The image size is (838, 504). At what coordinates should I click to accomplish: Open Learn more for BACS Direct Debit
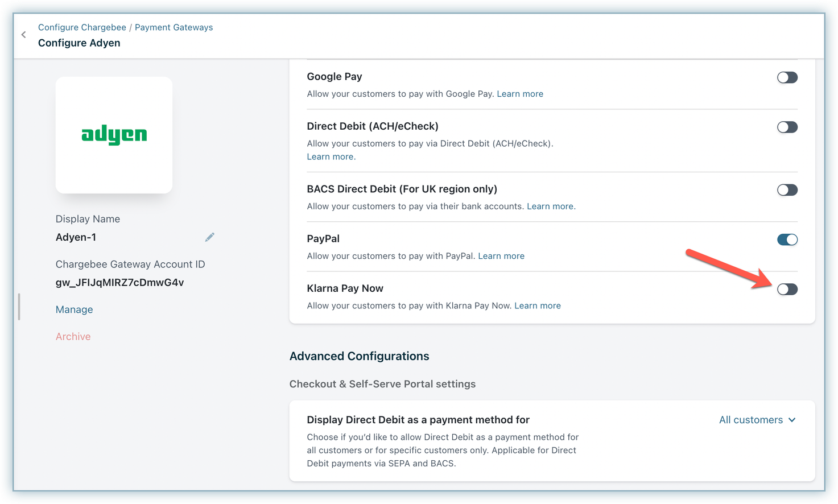[550, 206]
